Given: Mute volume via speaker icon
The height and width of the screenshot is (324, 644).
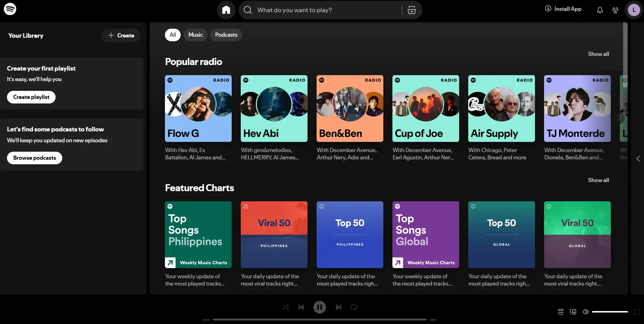Looking at the screenshot, I should coord(586,312).
